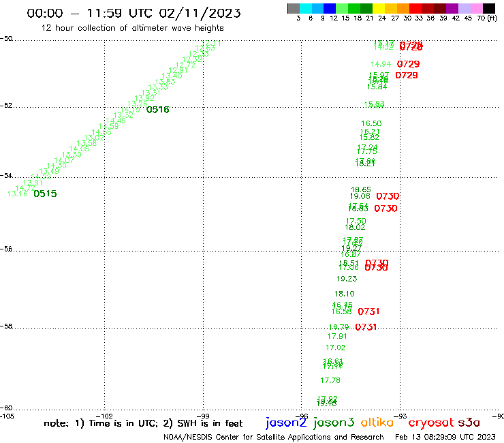
Task: Click the yellow swatch in the wave height legend
Action: (379, 8)
